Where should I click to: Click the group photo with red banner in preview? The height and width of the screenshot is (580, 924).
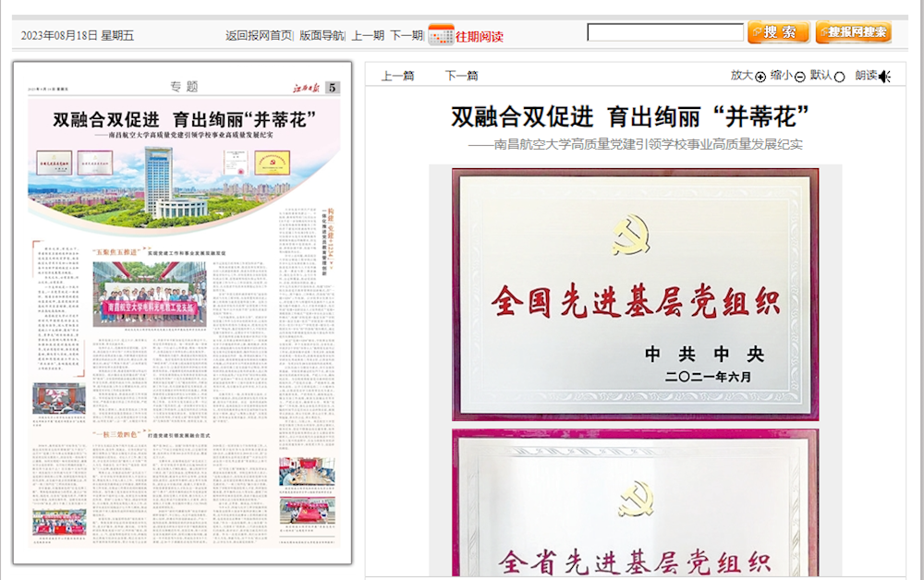151,294
